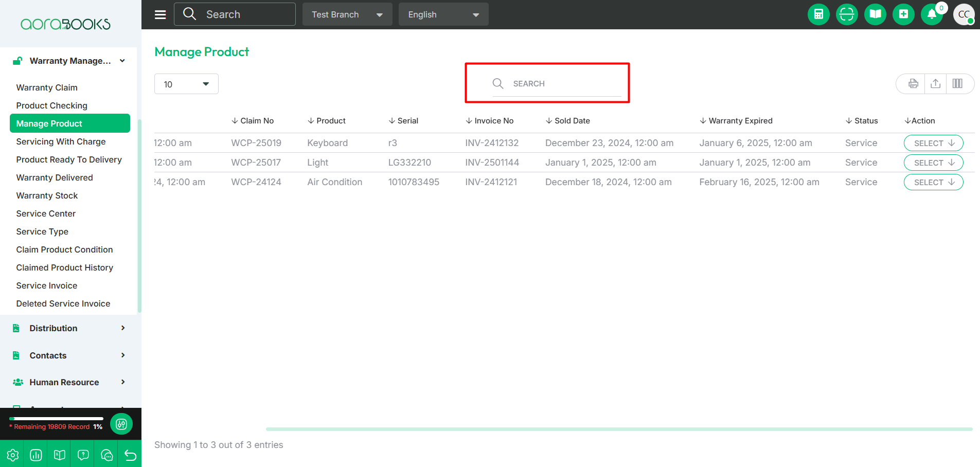Click invoice INV-2412132 cell
The height and width of the screenshot is (467, 980).
tap(492, 143)
